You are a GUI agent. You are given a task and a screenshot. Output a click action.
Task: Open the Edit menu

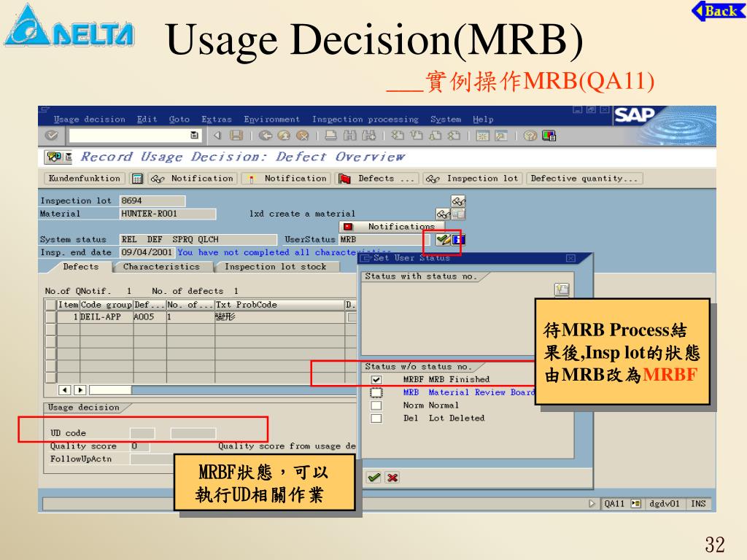click(x=147, y=119)
